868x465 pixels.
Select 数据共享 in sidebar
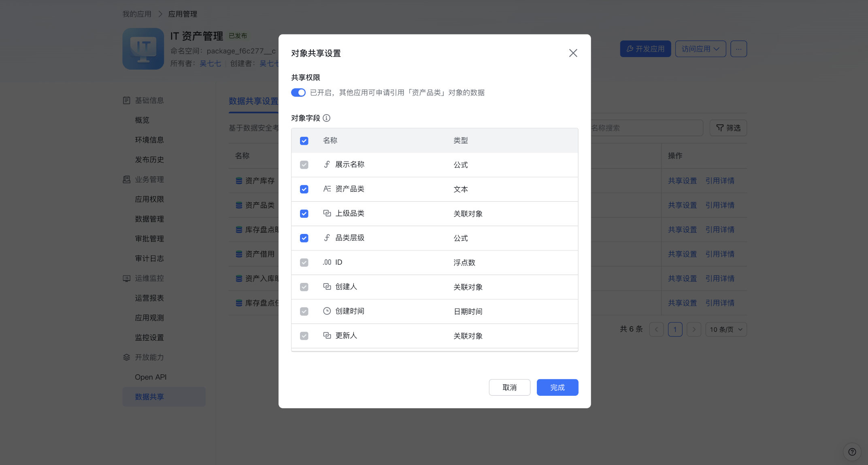164,397
